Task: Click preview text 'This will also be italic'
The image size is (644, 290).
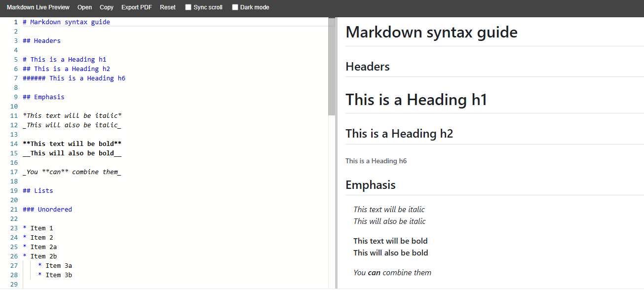Action: [389, 221]
